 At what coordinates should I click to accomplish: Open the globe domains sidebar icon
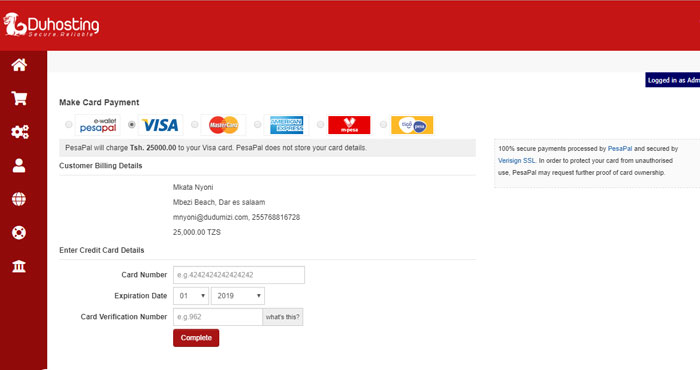coord(19,199)
